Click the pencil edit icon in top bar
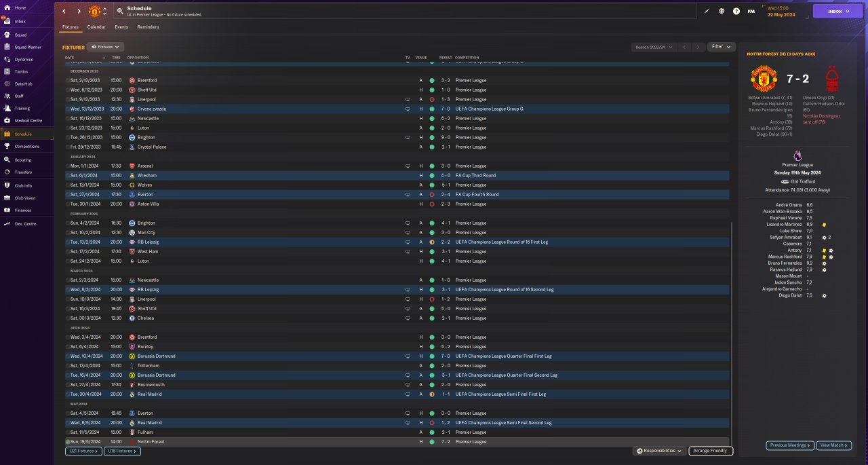Viewport: 868px width, 465px height. (707, 11)
